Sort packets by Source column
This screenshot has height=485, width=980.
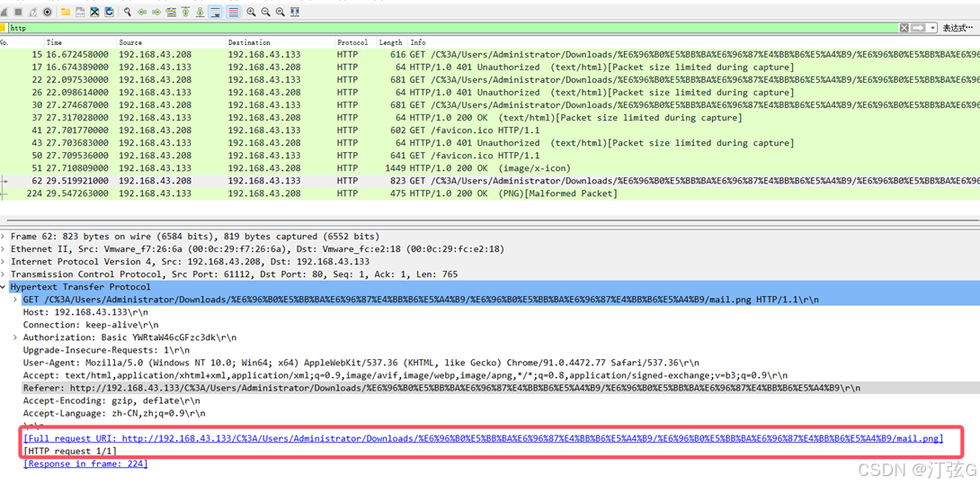[171, 42]
